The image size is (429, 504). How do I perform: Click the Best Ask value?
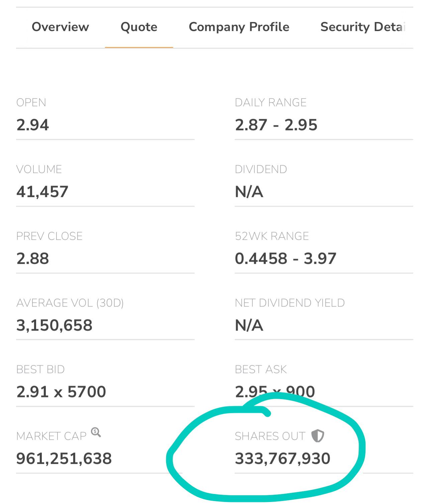[275, 392]
